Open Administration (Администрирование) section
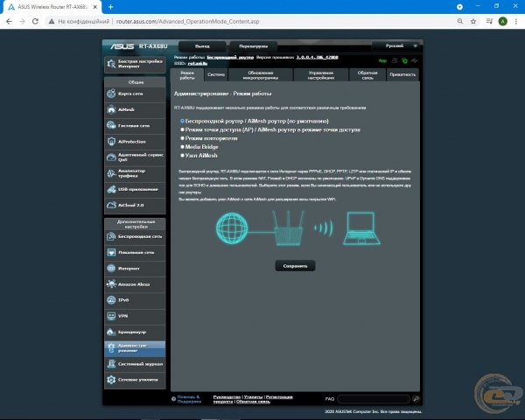Screen dimensions: 525x420 click(135, 348)
